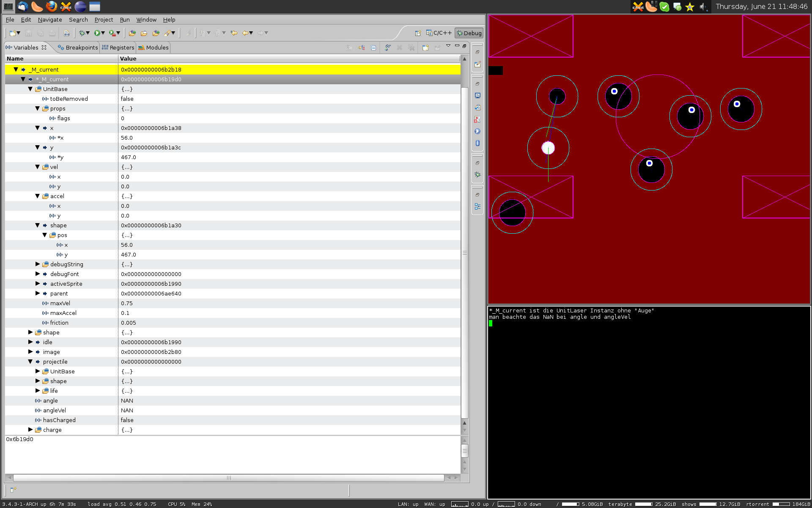
Task: Open the Tasks fast view icon
Action: coord(477,108)
